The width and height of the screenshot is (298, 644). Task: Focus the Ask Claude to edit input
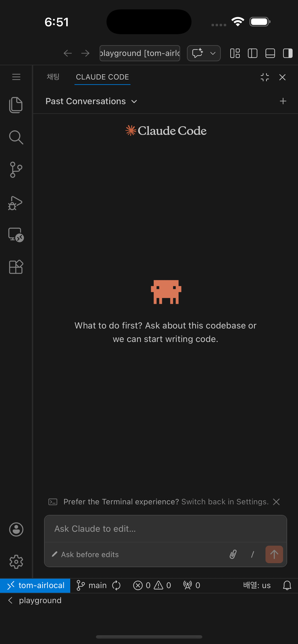(165, 529)
